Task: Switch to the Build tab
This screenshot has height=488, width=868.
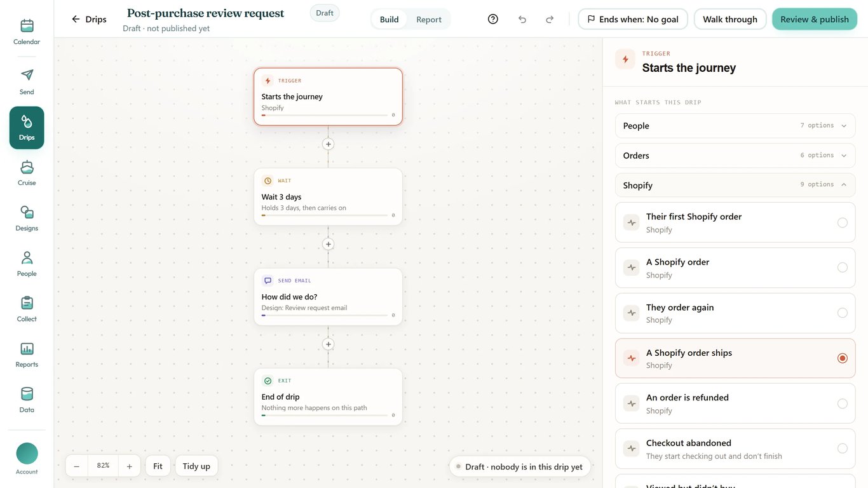Action: (389, 20)
